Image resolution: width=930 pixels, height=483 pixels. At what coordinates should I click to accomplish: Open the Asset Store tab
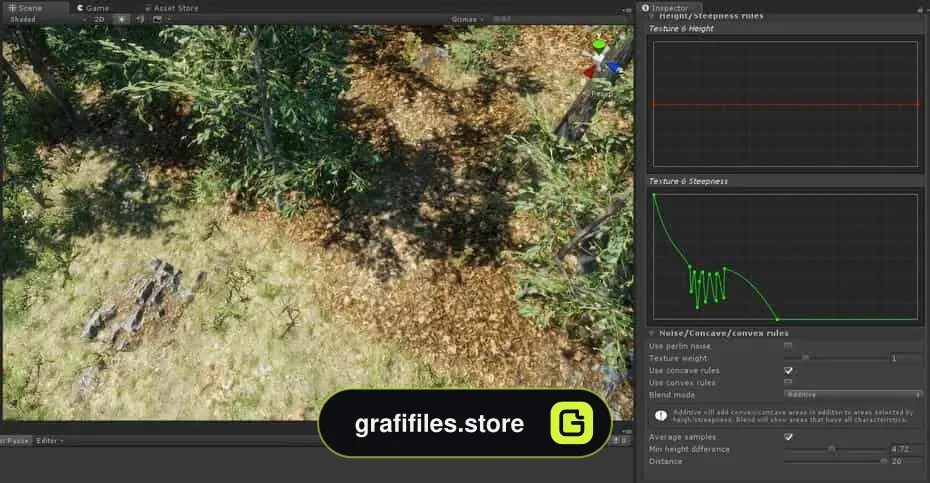pos(171,8)
